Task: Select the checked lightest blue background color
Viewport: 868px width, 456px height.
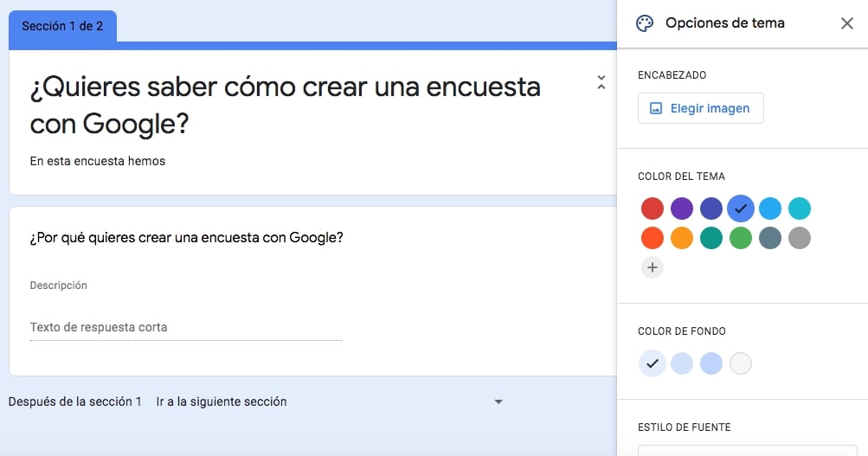Action: click(x=653, y=363)
